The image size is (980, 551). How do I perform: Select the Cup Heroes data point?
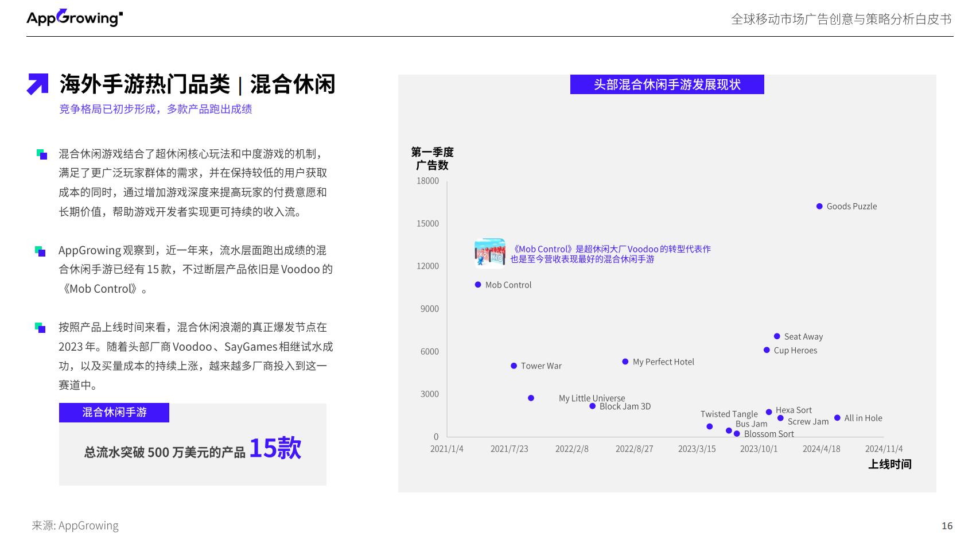pyautogui.click(x=767, y=350)
